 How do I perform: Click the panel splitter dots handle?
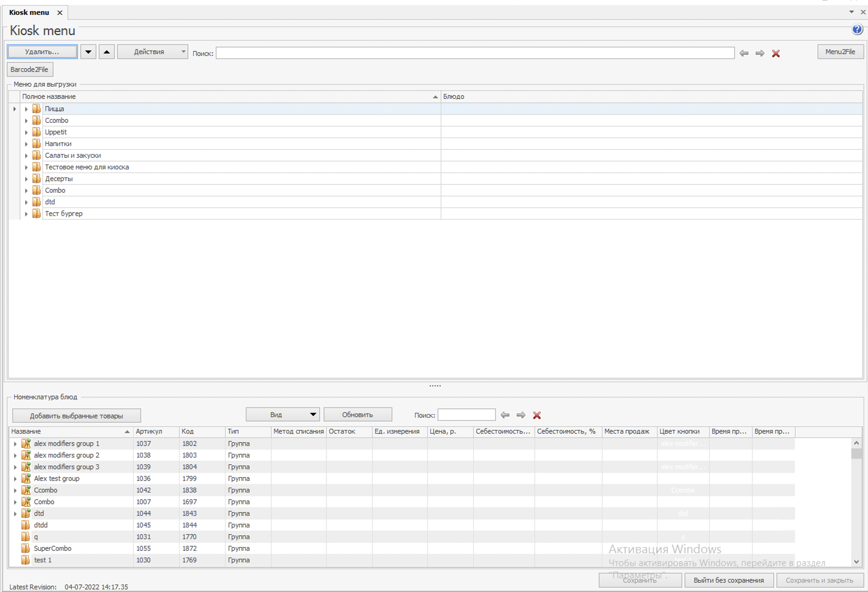(x=435, y=386)
